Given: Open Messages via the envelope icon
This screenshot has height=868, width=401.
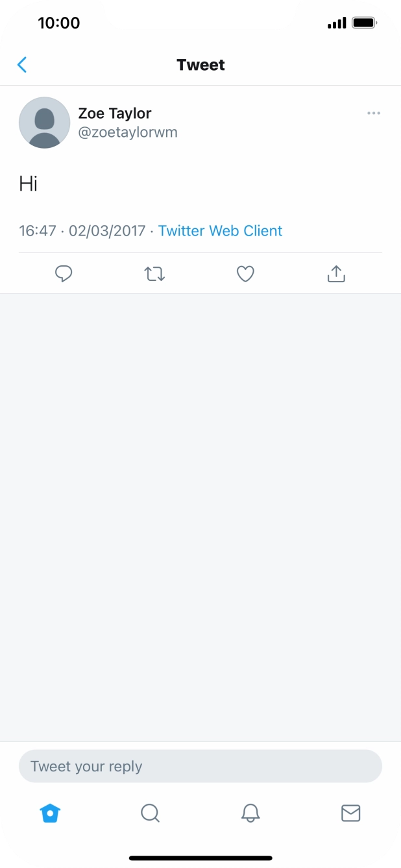Looking at the screenshot, I should tap(350, 813).
